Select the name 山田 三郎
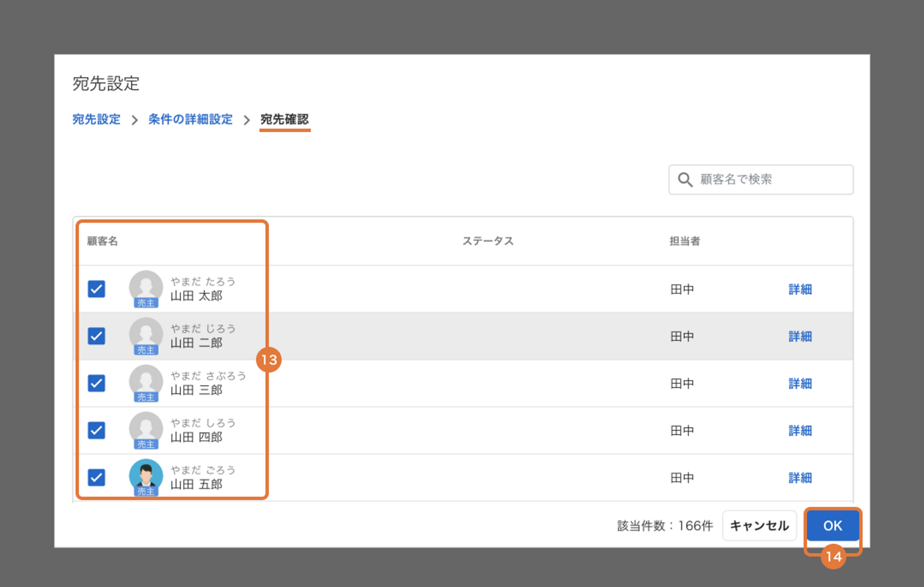This screenshot has height=587, width=924. [x=196, y=390]
